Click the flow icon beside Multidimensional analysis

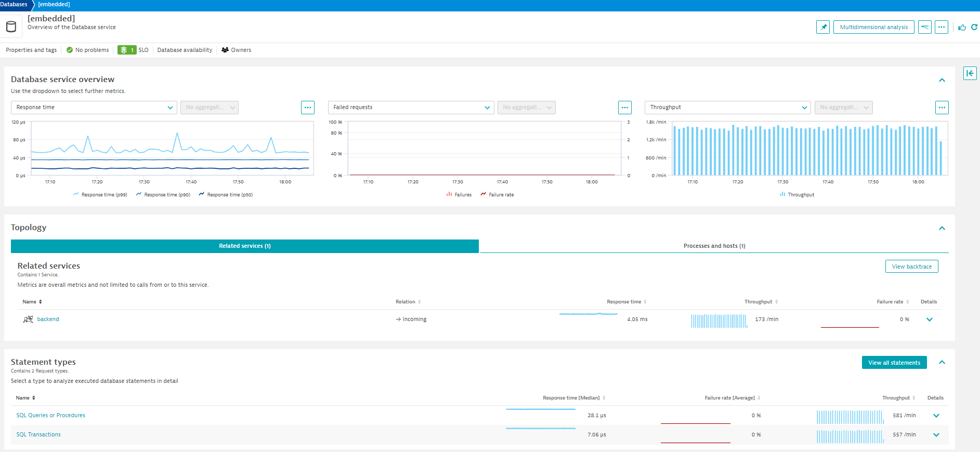tap(924, 27)
